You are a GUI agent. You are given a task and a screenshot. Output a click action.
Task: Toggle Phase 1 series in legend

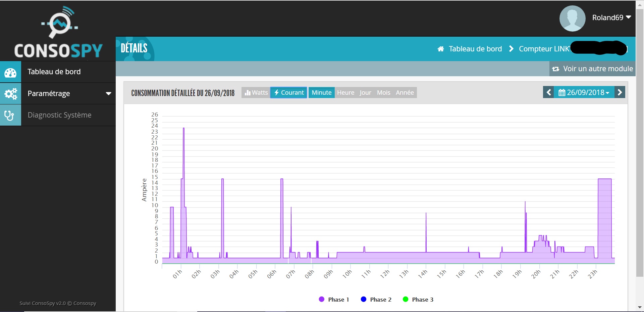point(334,299)
